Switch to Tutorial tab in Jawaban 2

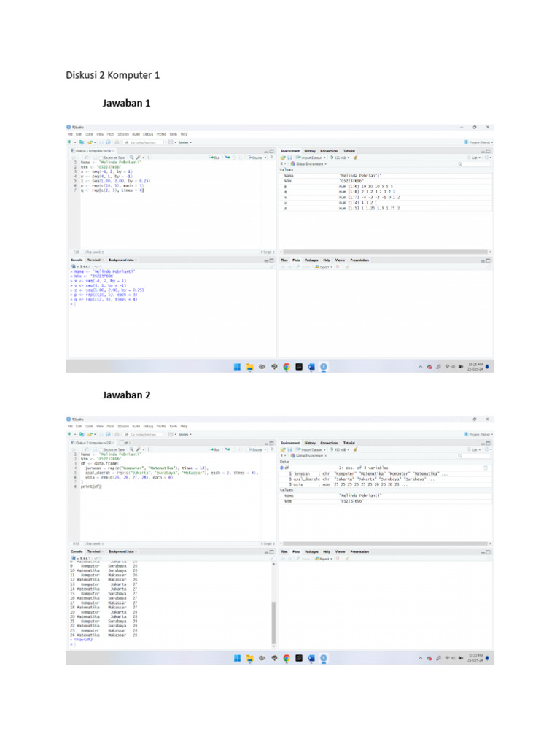point(349,443)
